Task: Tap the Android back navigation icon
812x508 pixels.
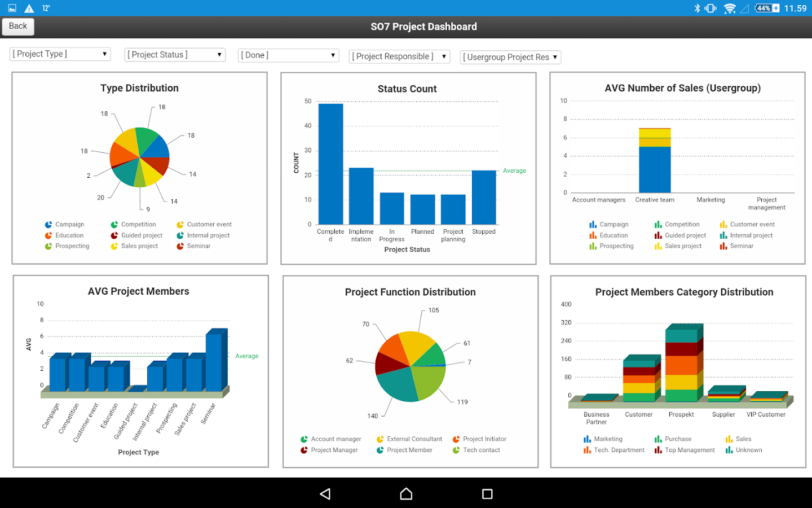Action: pyautogui.click(x=325, y=494)
